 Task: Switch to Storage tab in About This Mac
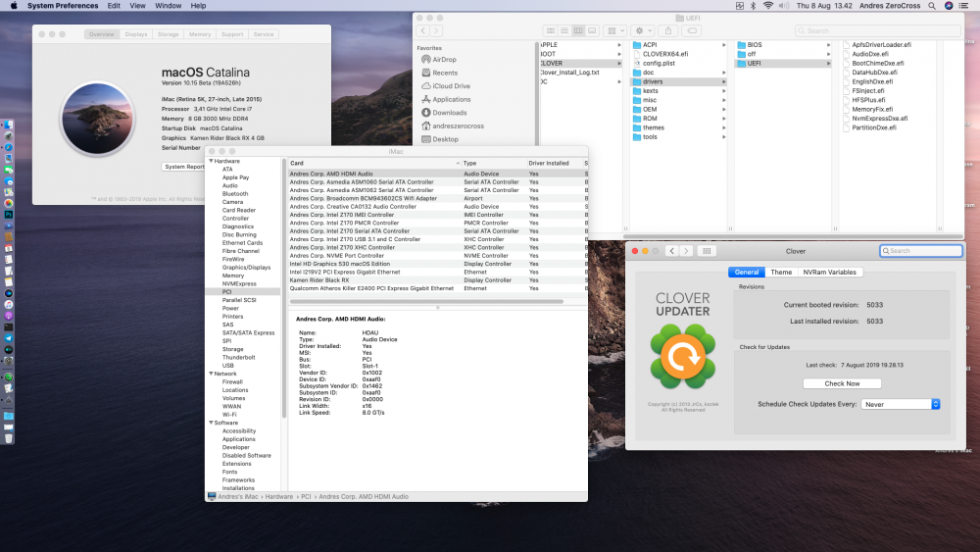click(169, 34)
